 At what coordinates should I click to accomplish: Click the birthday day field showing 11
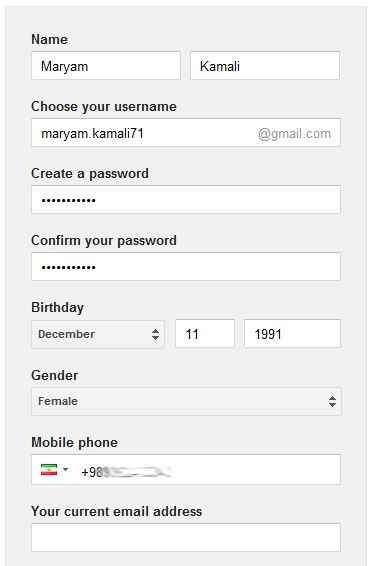(x=205, y=334)
